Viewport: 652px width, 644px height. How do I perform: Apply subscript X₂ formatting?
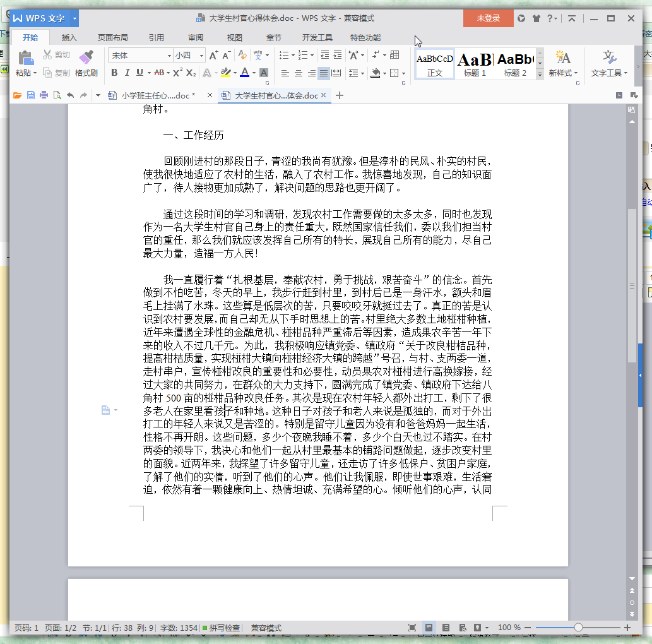[191, 73]
